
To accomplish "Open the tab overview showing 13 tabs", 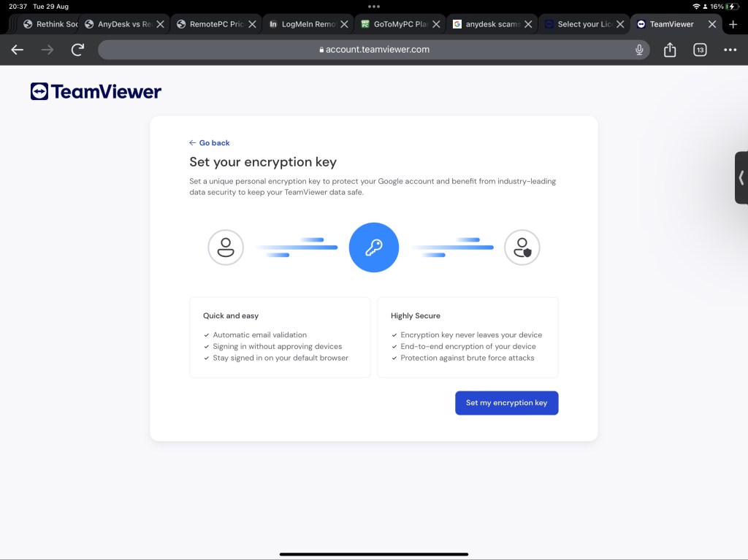I will click(x=700, y=50).
